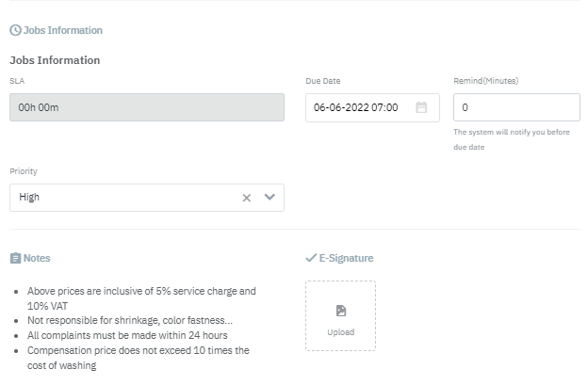
Task: Click the greyed SLA field showing 00h 00m
Action: (x=147, y=107)
